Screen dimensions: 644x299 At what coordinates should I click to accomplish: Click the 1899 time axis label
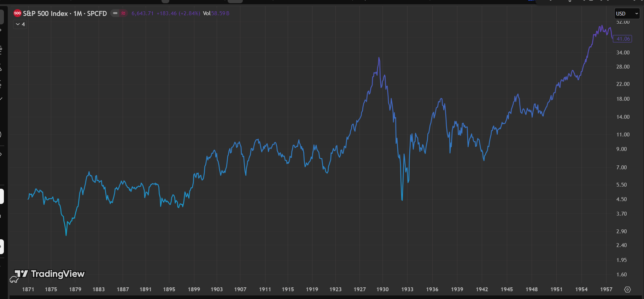point(194,289)
